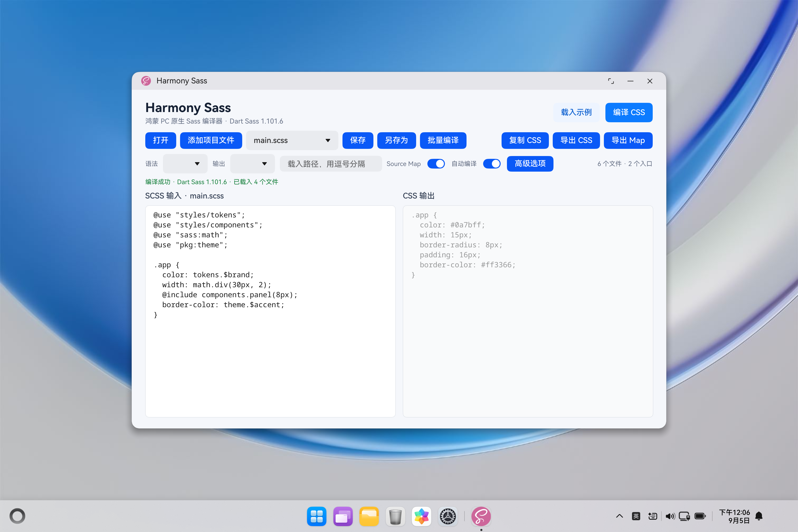Click the line '@use "pkg:theme";'
Screen dimensions: 798x532
tap(190, 245)
